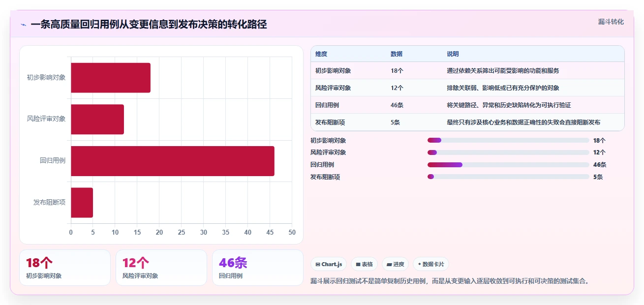Click chart y-axis label 回归用例
The width and height of the screenshot is (644, 305).
[53, 161]
